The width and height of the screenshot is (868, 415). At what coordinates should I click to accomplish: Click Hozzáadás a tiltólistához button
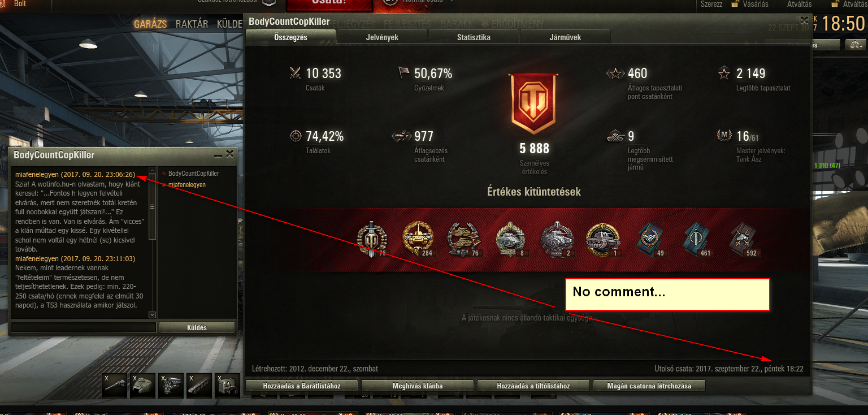tap(533, 386)
